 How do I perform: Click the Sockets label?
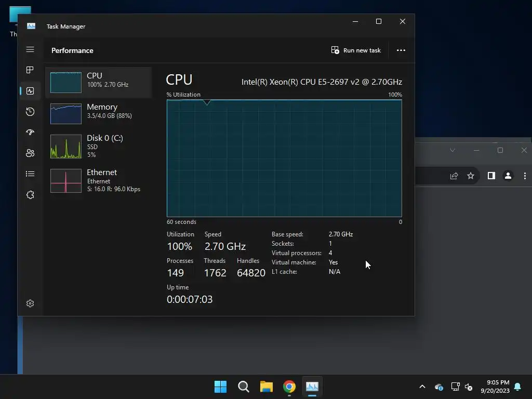(x=283, y=244)
